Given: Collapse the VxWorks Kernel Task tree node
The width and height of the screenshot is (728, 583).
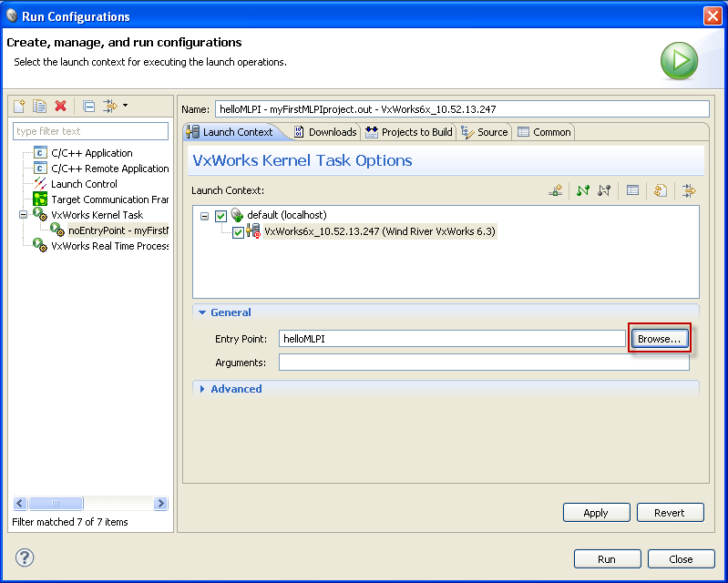Looking at the screenshot, I should pos(23,214).
